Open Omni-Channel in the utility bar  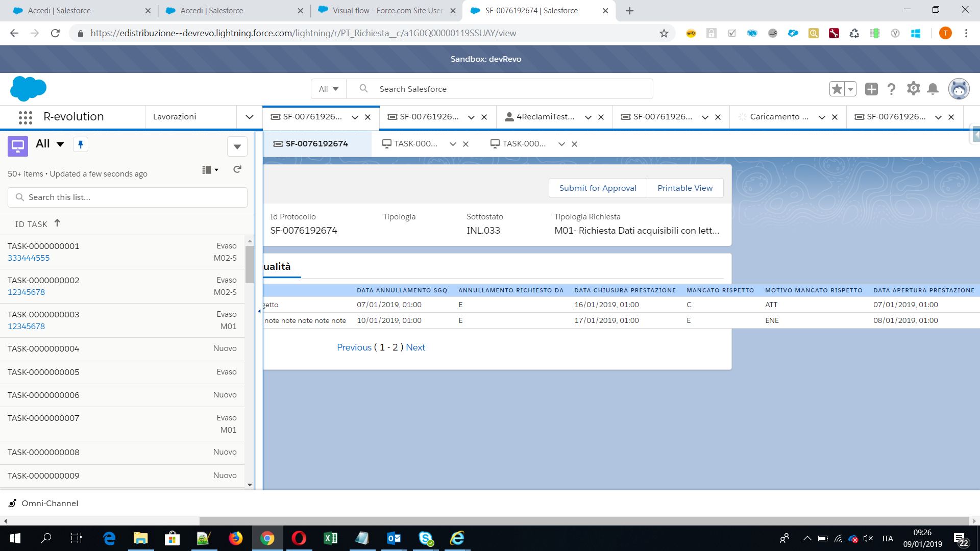[50, 503]
